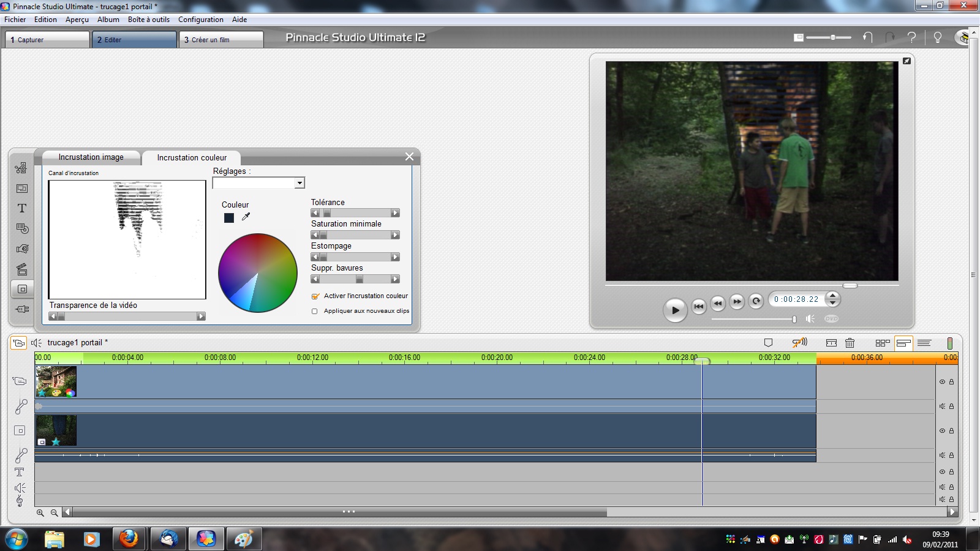Mute the preview player audio
The image size is (980, 551).
(x=810, y=318)
